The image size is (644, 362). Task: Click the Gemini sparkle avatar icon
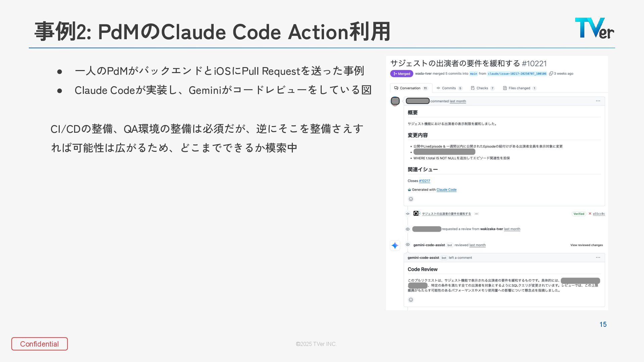[x=395, y=245]
